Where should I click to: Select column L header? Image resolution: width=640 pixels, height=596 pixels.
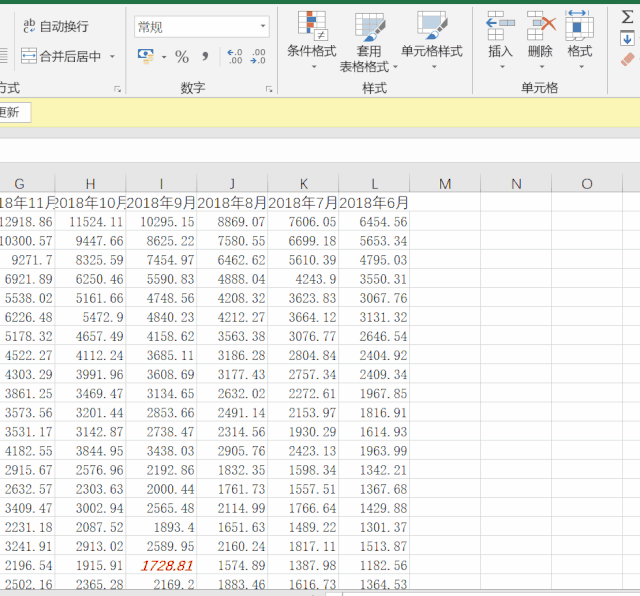[x=374, y=184]
